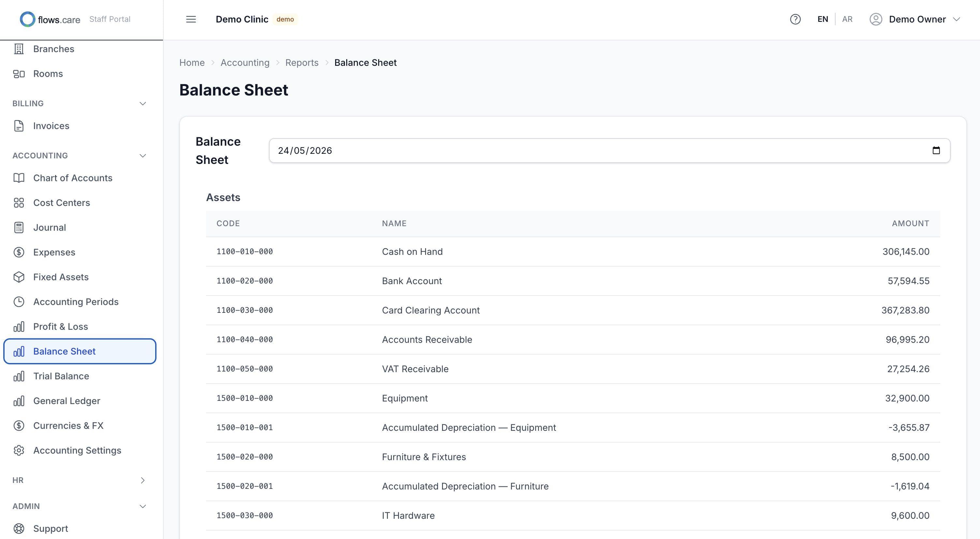Image resolution: width=980 pixels, height=539 pixels.
Task: Click VAT Receivable amount 27,254.26
Action: click(908, 369)
